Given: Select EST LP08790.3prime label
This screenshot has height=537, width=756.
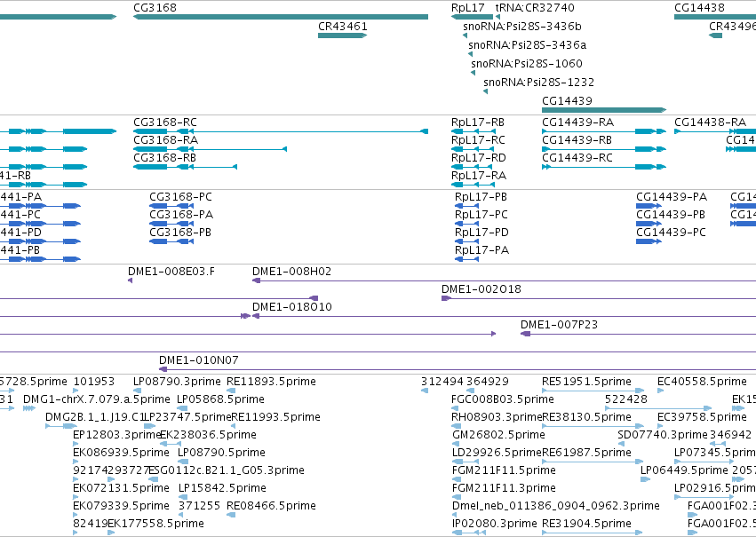Looking at the screenshot, I should click(x=178, y=382).
